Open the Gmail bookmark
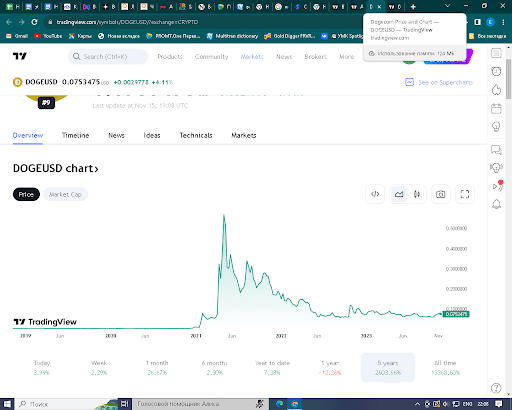Screen dimensions: 512x410 17,36
